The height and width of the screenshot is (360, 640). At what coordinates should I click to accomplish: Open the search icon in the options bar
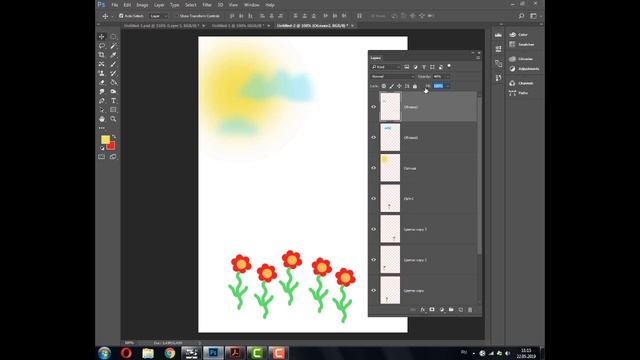pos(521,16)
